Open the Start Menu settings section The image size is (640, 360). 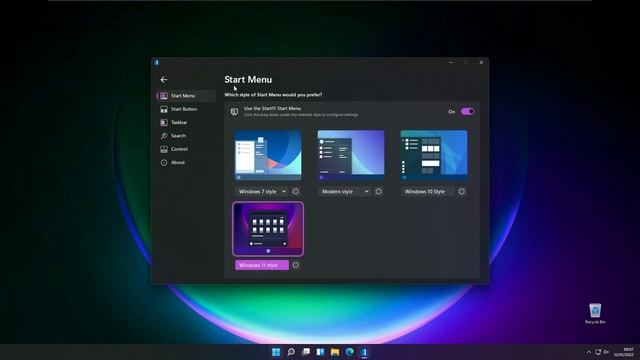(x=186, y=96)
